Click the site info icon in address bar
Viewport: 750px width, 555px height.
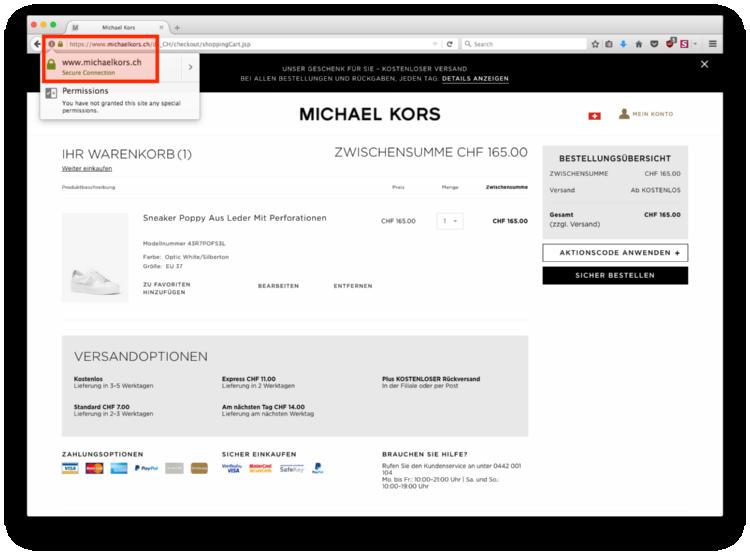52,44
